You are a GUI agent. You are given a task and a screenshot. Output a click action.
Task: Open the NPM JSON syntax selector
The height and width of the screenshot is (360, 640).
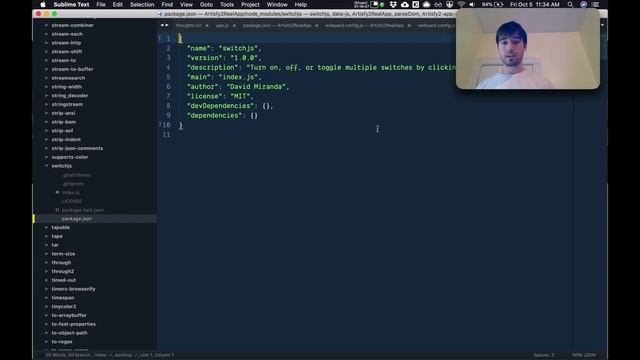pyautogui.click(x=584, y=355)
